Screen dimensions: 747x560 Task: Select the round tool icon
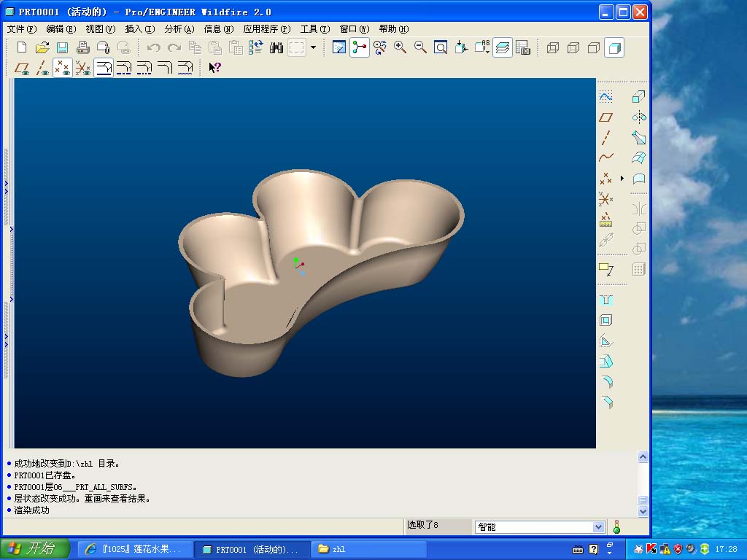(606, 382)
